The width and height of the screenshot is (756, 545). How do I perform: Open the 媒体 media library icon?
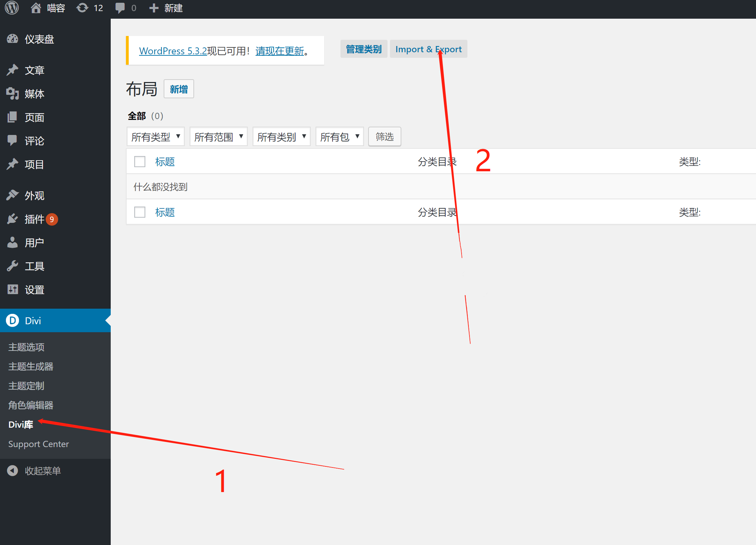coord(12,93)
